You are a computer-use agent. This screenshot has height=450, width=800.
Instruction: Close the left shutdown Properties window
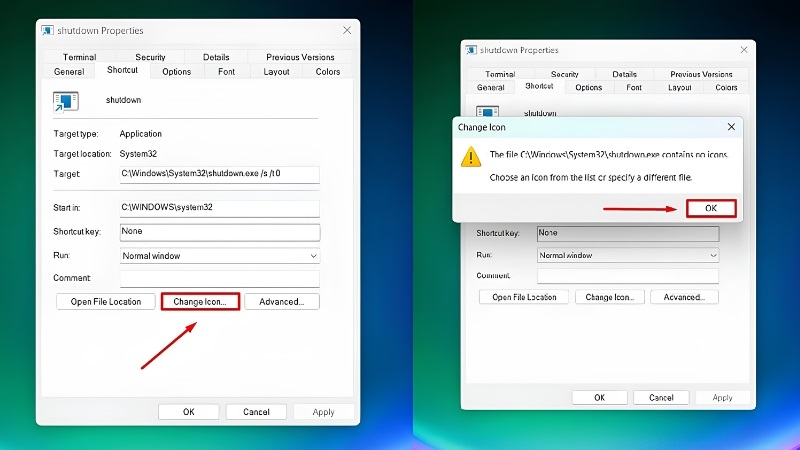point(347,31)
